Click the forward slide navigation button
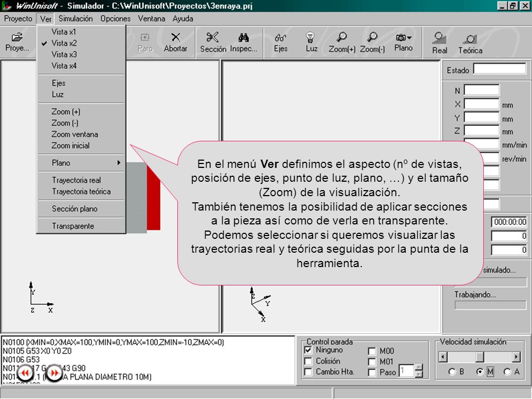The width and height of the screenshot is (532, 399). point(54,373)
